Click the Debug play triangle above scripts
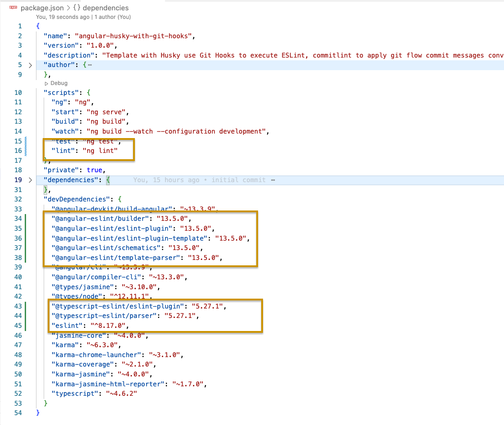The height and width of the screenshot is (425, 504). tap(46, 83)
